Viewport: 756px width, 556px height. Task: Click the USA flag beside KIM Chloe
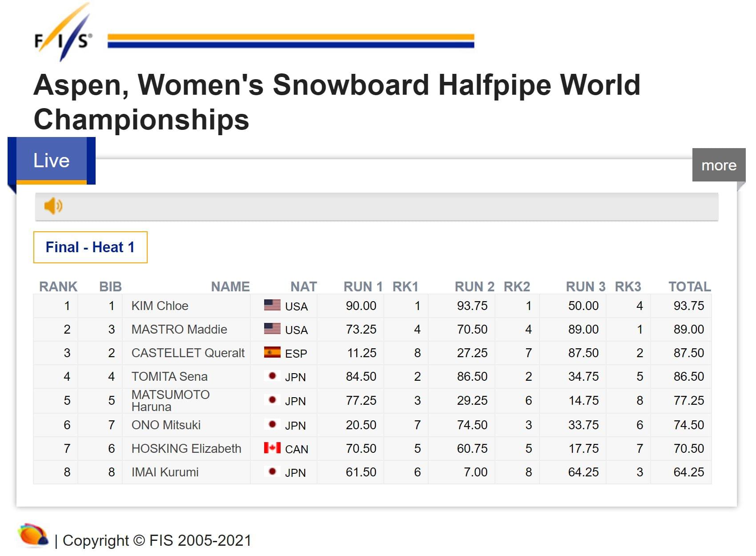pos(272,305)
